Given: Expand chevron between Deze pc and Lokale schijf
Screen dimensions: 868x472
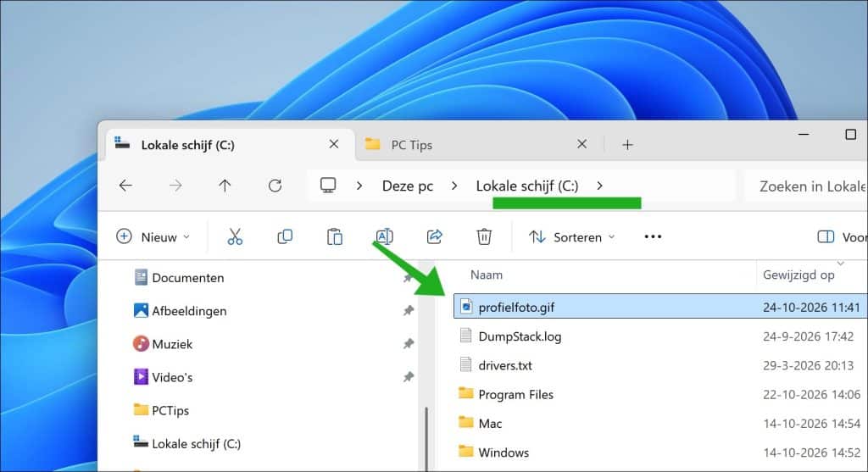Looking at the screenshot, I should point(454,186).
